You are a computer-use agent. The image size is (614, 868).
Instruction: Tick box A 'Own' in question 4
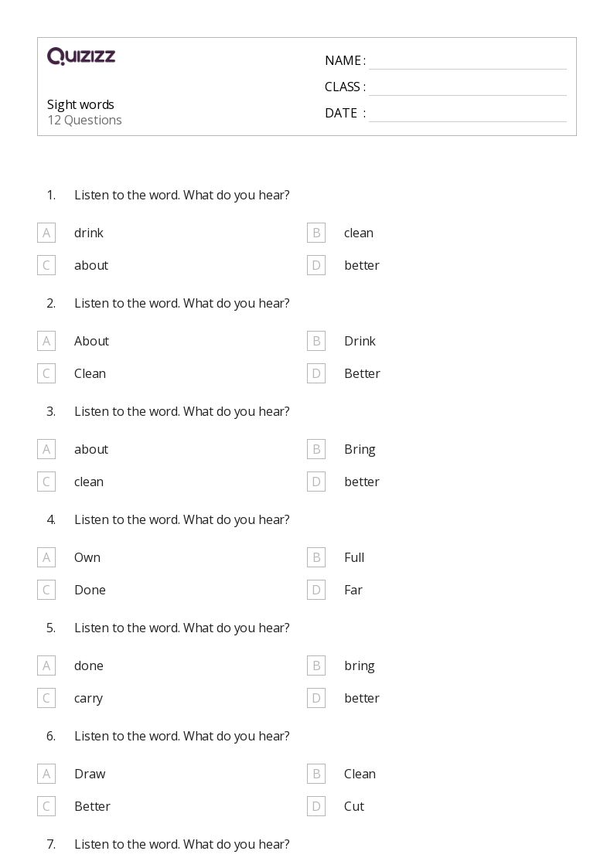point(46,557)
